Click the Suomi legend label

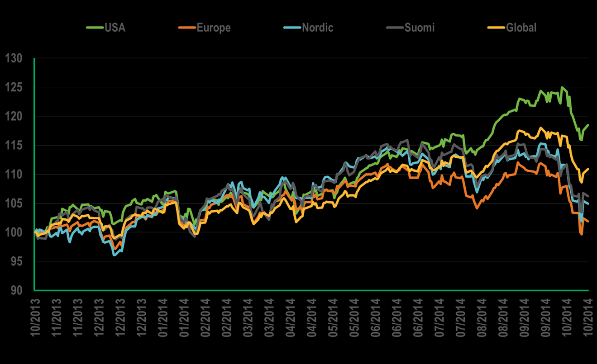point(419,28)
